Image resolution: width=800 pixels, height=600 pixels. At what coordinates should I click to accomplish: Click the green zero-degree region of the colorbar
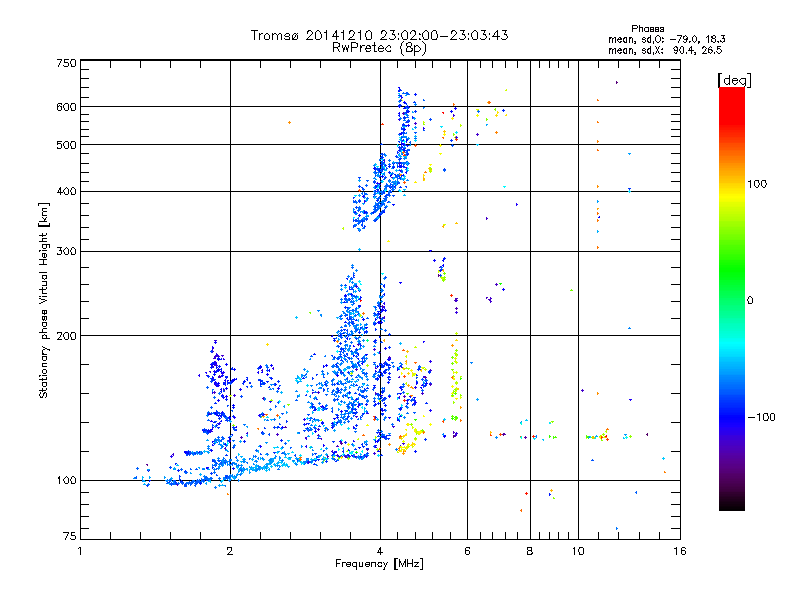(x=732, y=300)
